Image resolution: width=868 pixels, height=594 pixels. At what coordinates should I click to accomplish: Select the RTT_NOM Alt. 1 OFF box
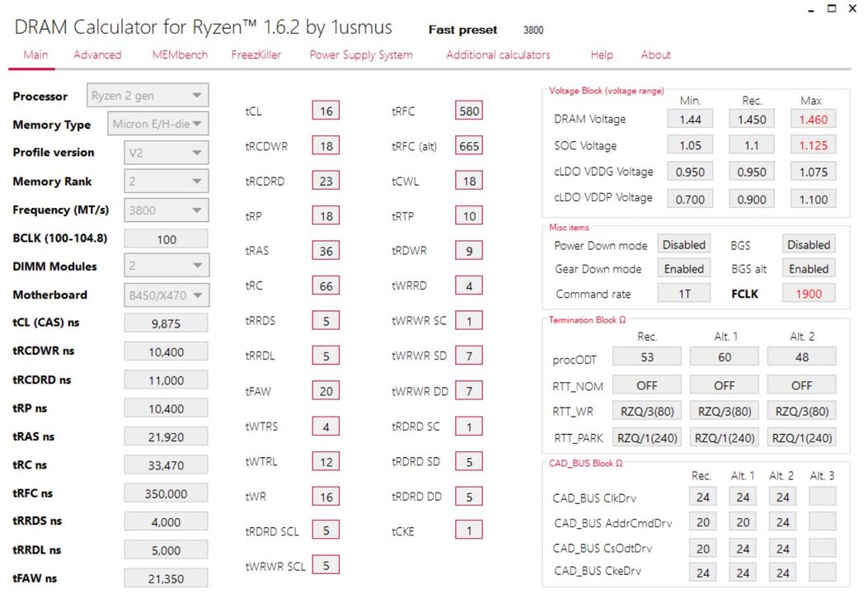click(724, 384)
